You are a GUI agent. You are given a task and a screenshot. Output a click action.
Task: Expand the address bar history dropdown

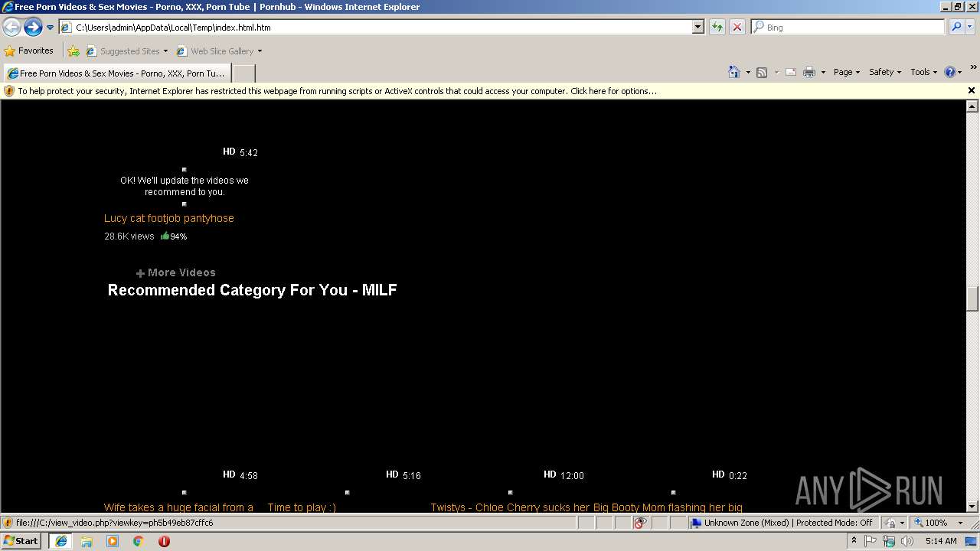coord(697,27)
